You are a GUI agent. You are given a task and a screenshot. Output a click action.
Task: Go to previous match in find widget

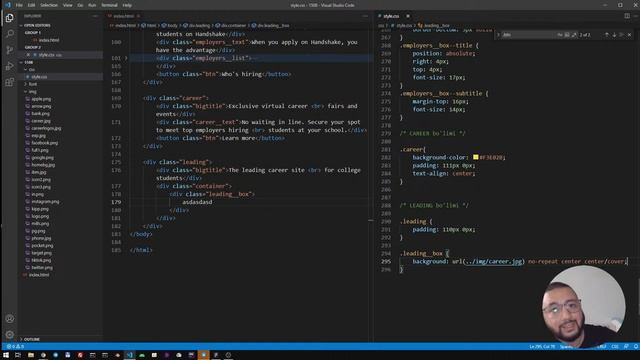click(607, 35)
